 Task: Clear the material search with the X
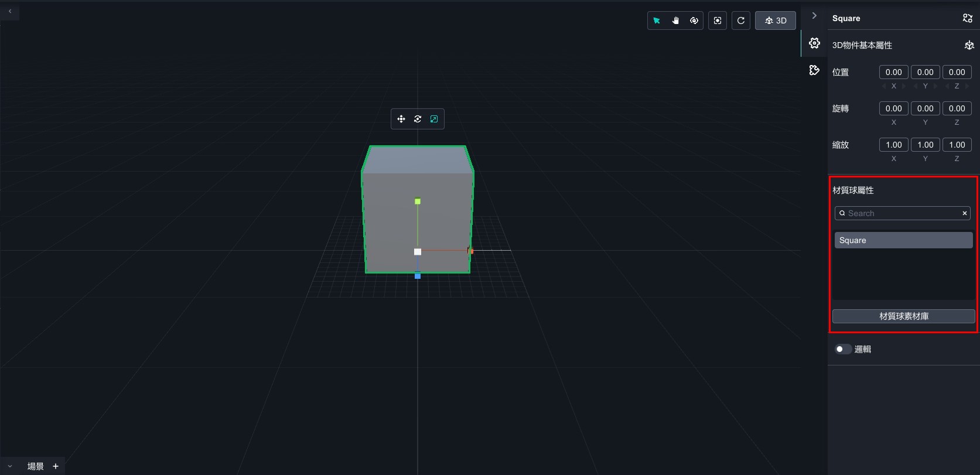tap(964, 213)
